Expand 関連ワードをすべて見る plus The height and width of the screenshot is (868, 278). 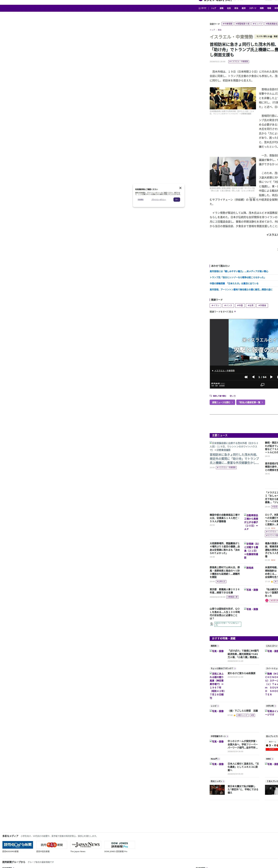coord(223,312)
